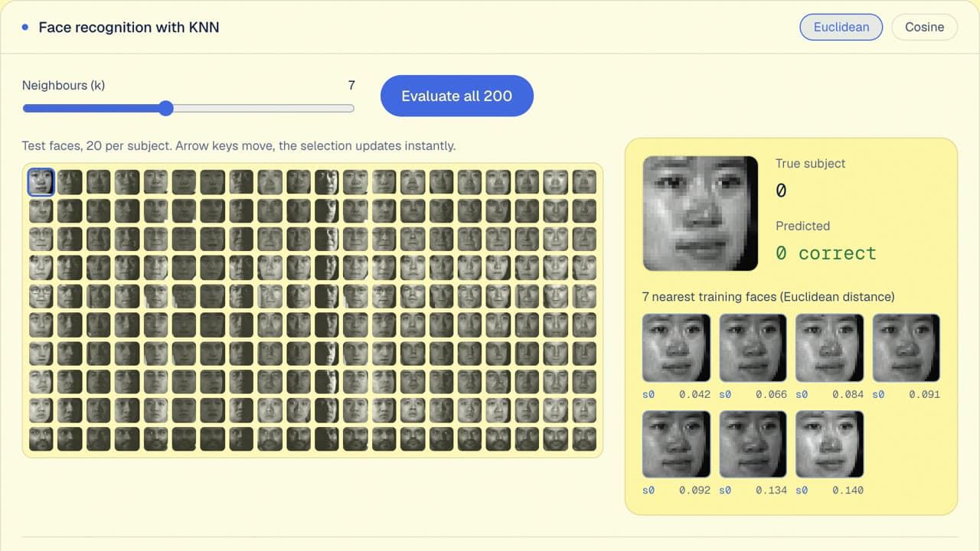Open the neighbour face with distance 0.042

676,348
